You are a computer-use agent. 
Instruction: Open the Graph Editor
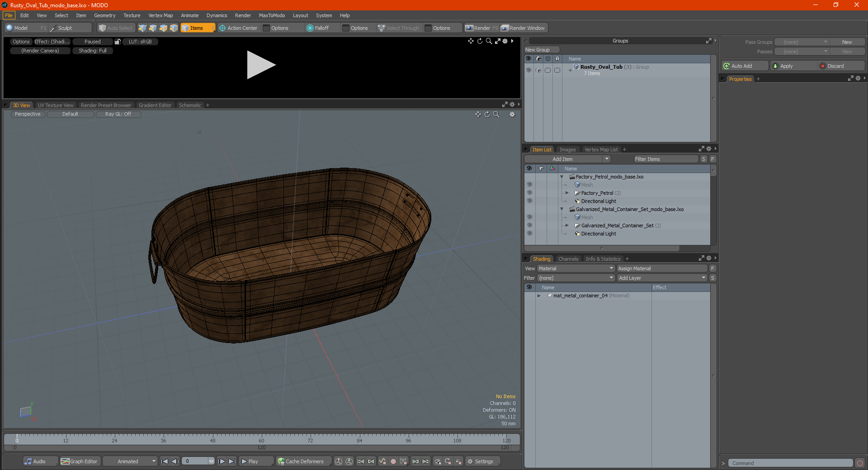click(x=79, y=461)
